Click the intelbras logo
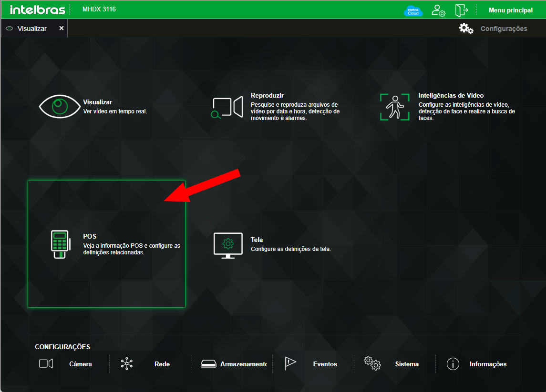Screen dimensions: 546x392 tap(37, 10)
